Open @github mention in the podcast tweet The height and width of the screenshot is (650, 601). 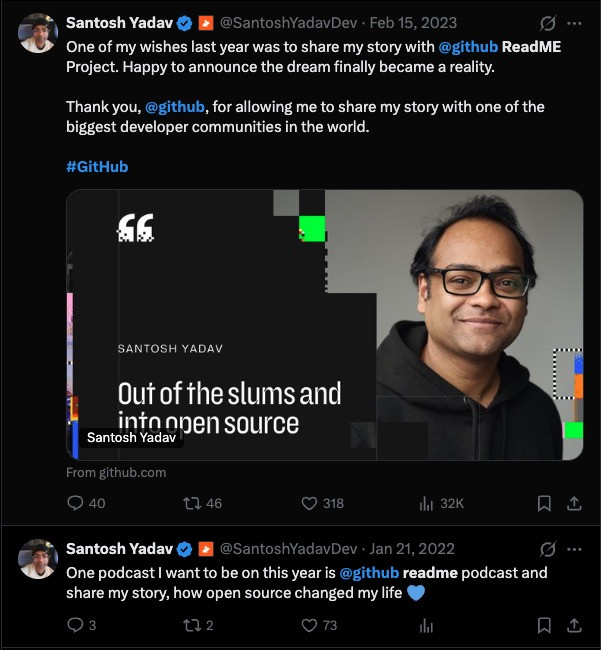coord(369,573)
